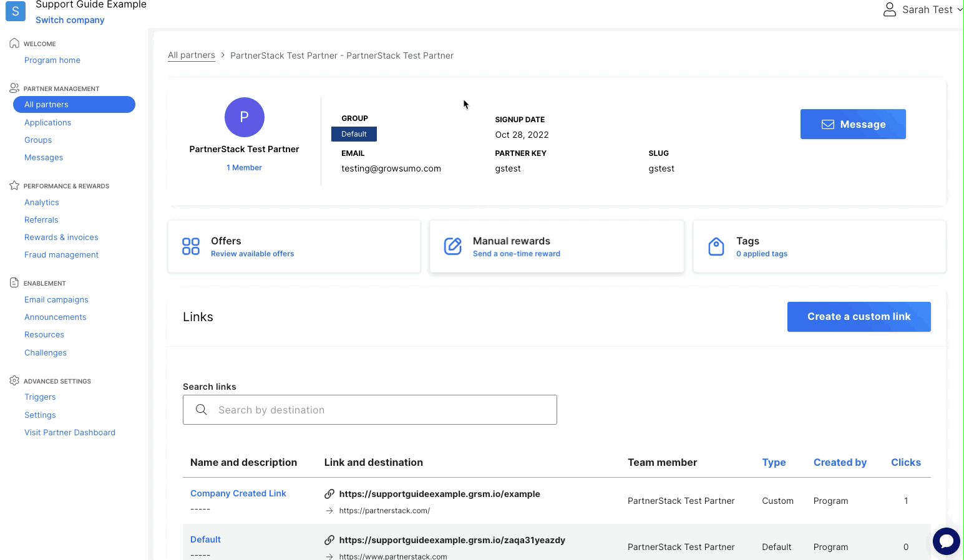
Task: Click the Oct 28, 2022 signup date
Action: pyautogui.click(x=522, y=135)
